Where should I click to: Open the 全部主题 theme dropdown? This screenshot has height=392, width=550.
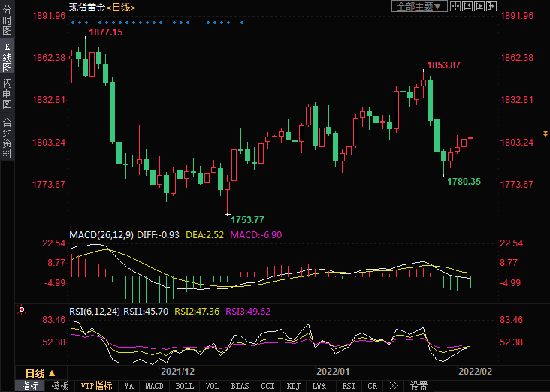(x=420, y=6)
